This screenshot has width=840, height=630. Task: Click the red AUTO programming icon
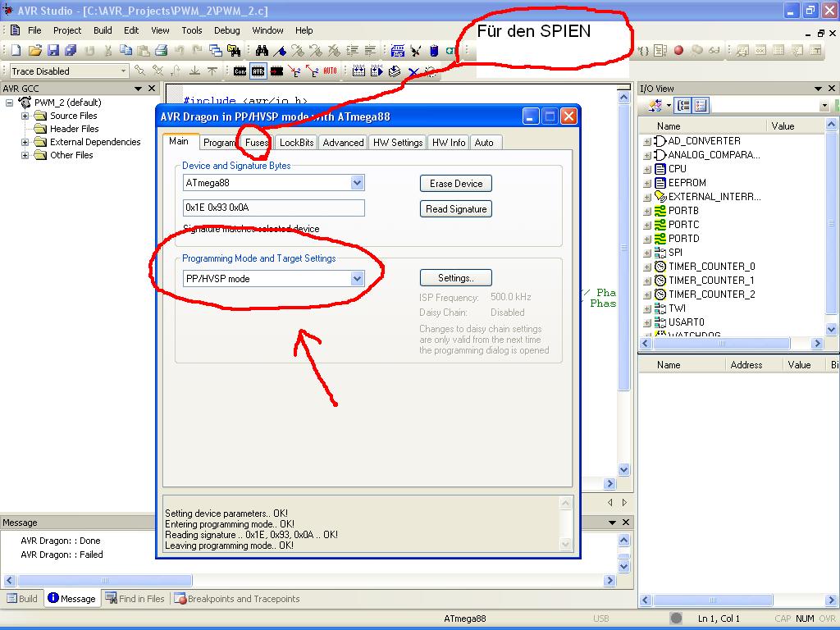(330, 71)
